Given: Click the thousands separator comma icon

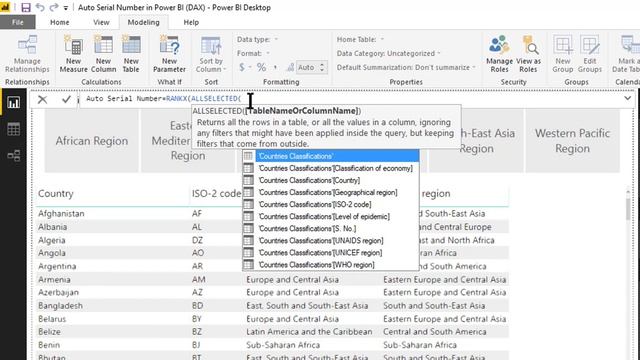Looking at the screenshot, I should [x=275, y=67].
